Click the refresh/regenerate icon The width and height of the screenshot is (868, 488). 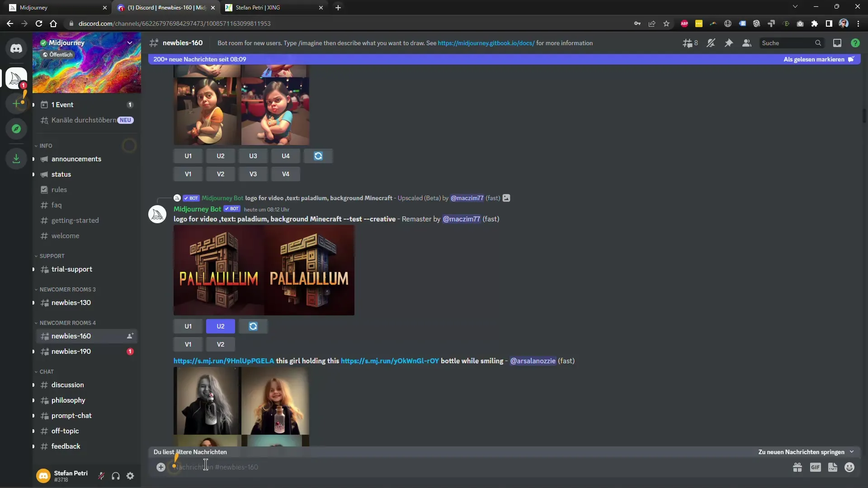[253, 326]
